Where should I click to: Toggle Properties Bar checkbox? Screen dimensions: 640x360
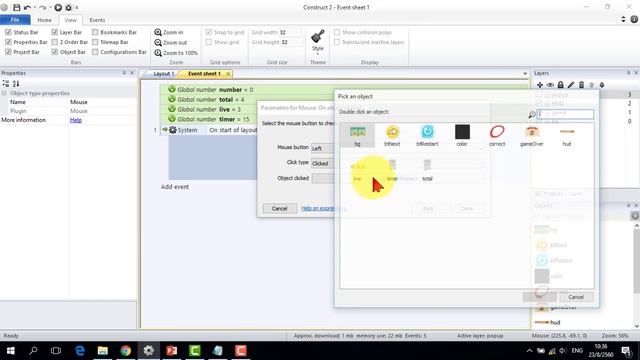pos(8,42)
